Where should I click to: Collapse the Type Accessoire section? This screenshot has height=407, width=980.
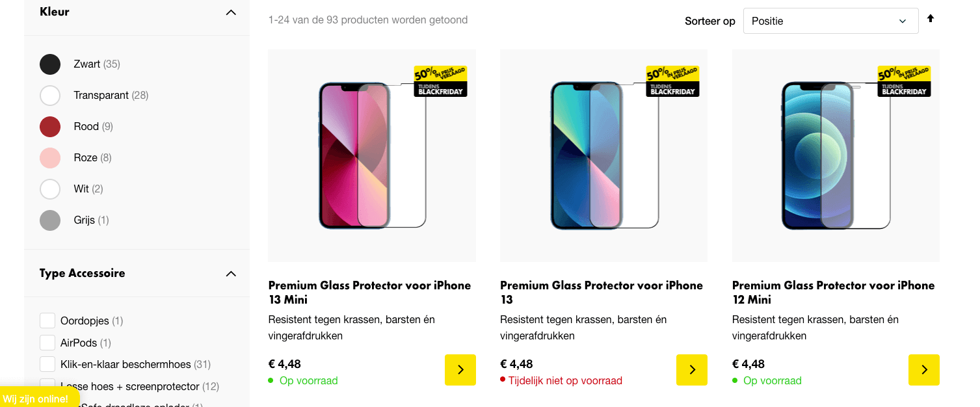[x=231, y=274]
